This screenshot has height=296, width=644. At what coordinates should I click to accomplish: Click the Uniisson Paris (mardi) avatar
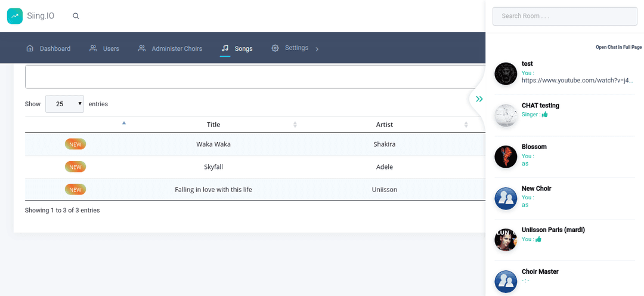tap(506, 240)
